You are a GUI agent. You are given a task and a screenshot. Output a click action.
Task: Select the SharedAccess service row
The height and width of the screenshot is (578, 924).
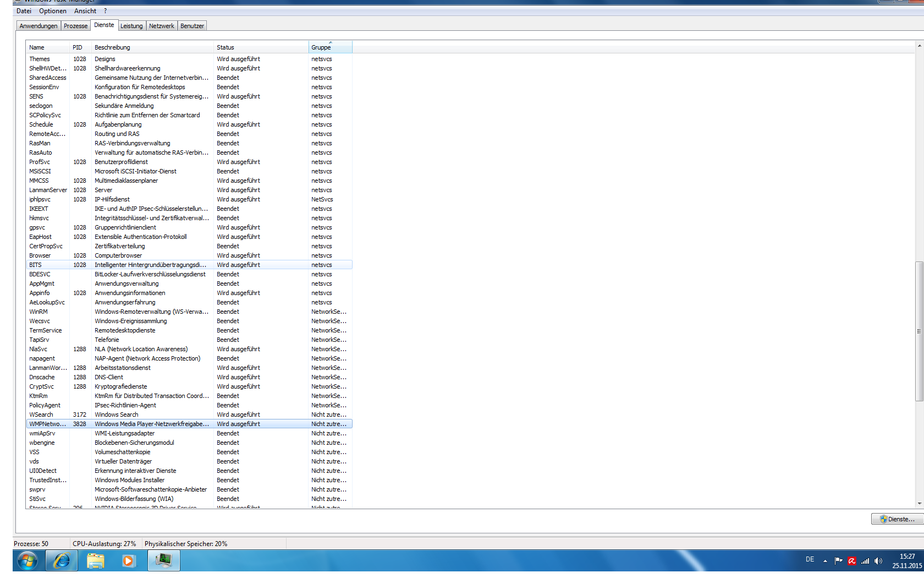coord(189,78)
